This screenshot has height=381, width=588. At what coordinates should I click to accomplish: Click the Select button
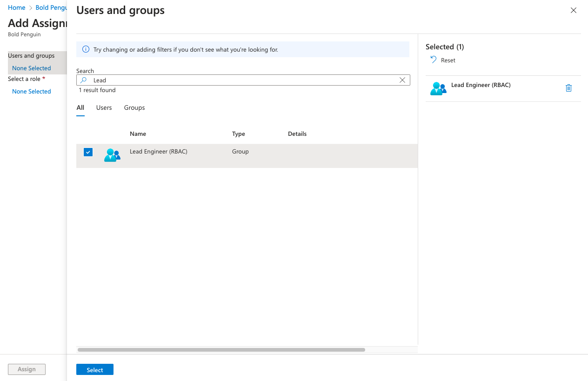point(95,370)
